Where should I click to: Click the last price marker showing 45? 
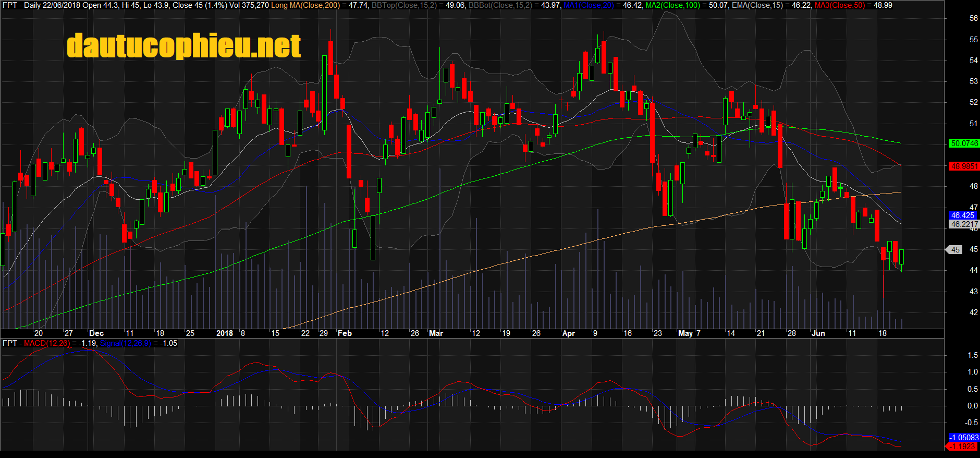[955, 250]
